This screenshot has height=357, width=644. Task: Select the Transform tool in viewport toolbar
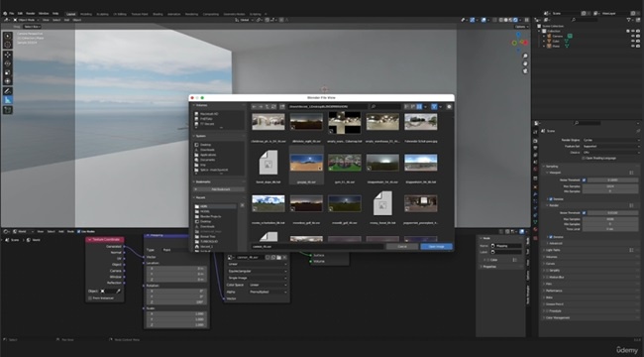(x=8, y=81)
